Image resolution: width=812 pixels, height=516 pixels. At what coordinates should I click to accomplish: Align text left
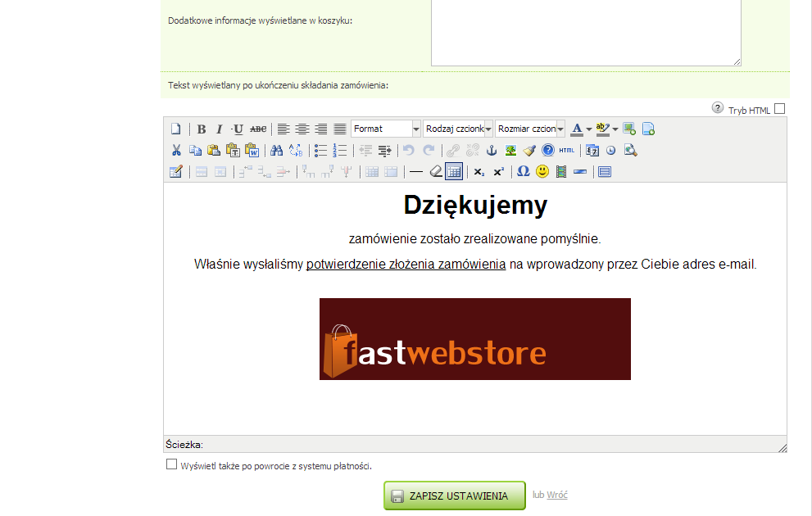(284, 129)
